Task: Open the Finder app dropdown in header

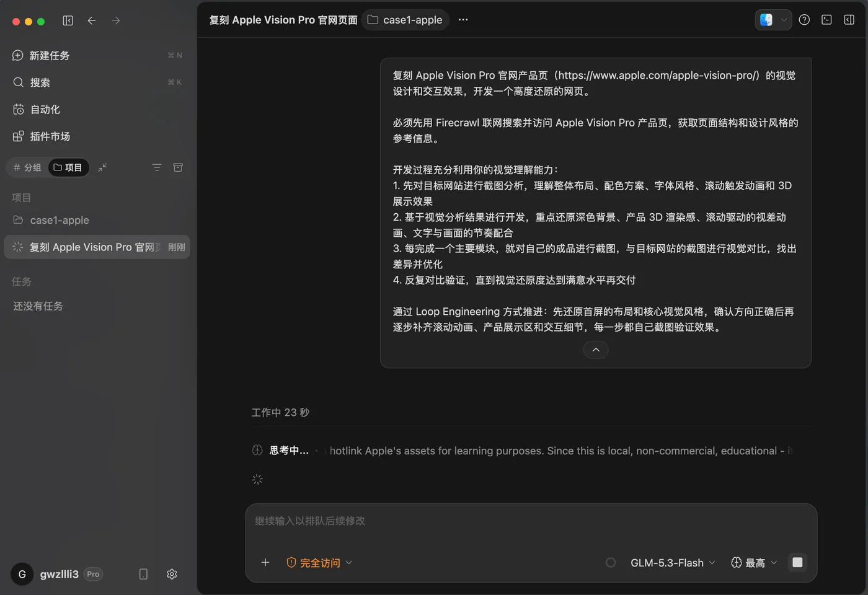Action: [773, 20]
